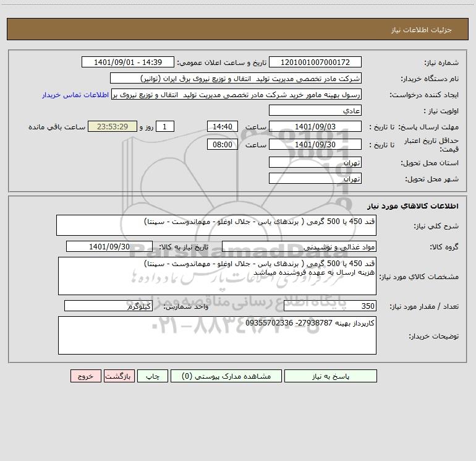Click the خروج exit button
The width and height of the screenshot is (476, 461).
pos(85,376)
